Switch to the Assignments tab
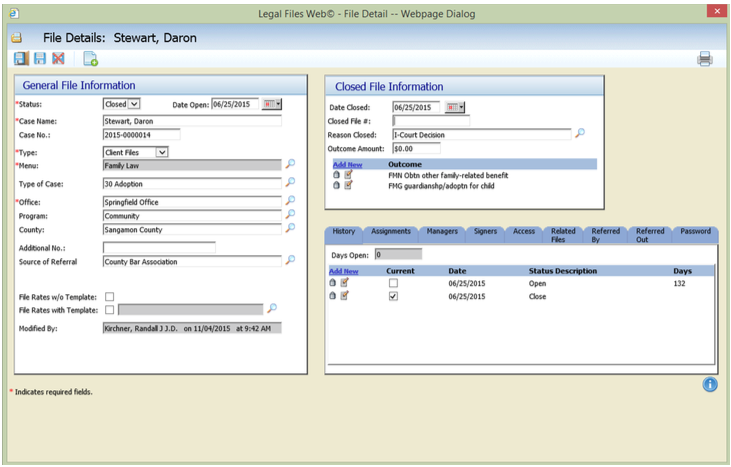This screenshot has width=731, height=467. click(x=391, y=234)
